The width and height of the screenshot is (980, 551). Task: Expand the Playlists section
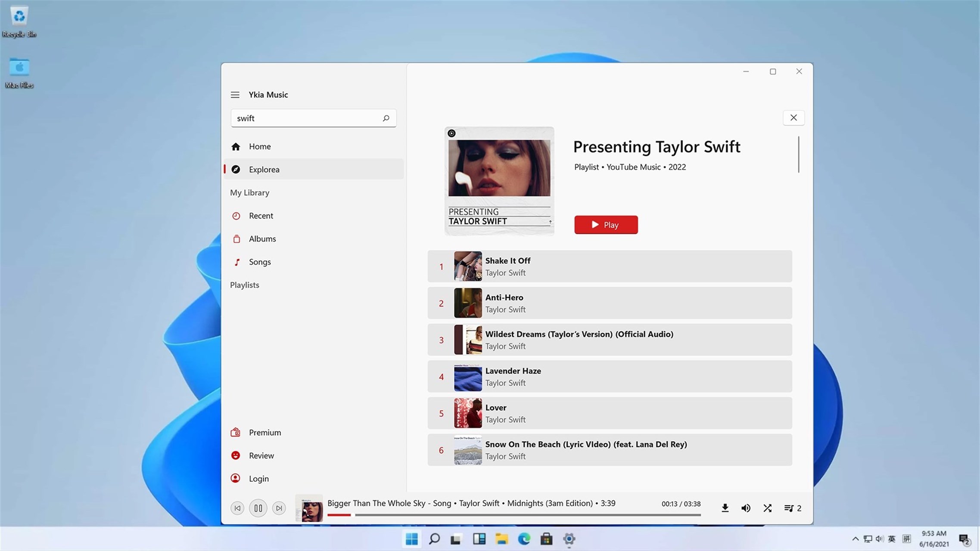244,285
